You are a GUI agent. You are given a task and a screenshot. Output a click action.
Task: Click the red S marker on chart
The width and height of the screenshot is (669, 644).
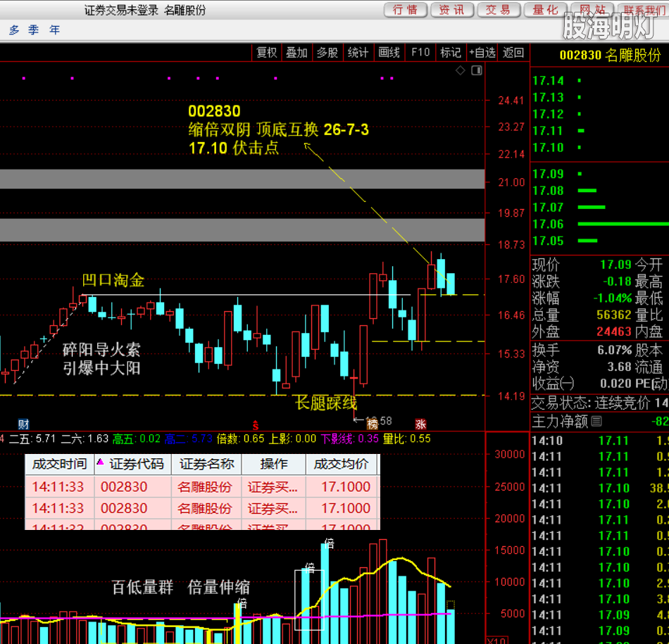point(256,425)
